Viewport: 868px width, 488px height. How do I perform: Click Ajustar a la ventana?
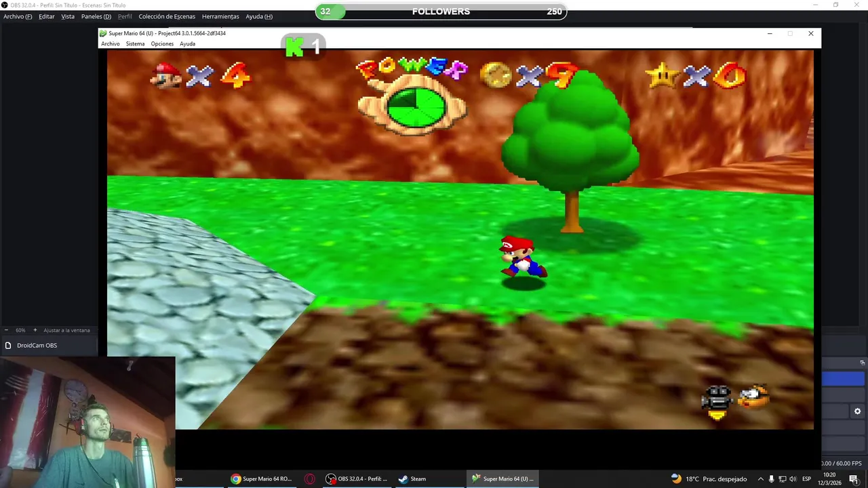click(x=66, y=330)
